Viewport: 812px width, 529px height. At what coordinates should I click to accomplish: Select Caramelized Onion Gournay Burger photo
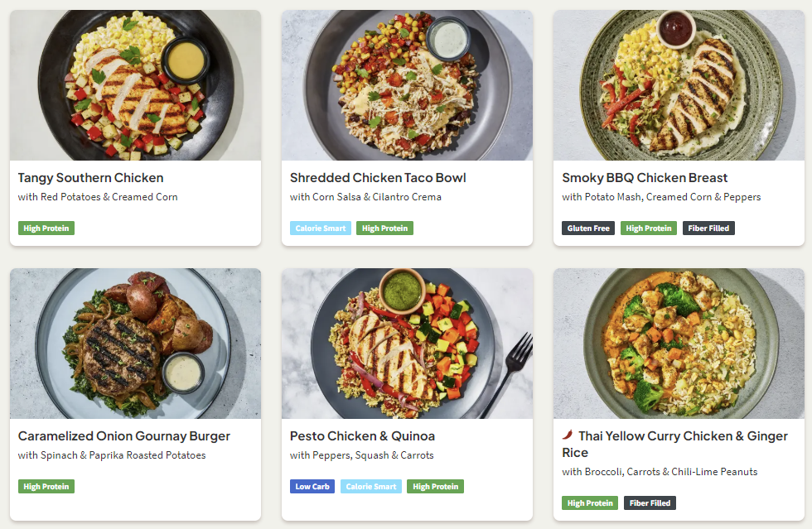pos(135,344)
